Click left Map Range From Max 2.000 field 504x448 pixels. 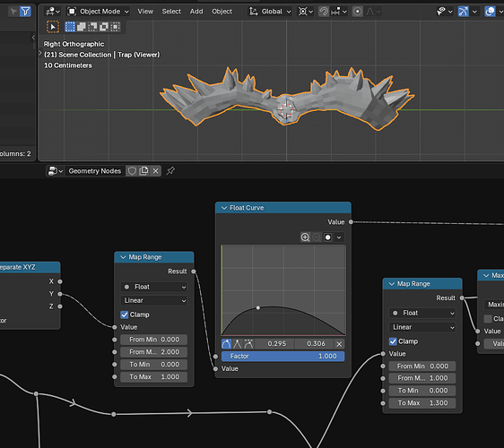pos(154,352)
